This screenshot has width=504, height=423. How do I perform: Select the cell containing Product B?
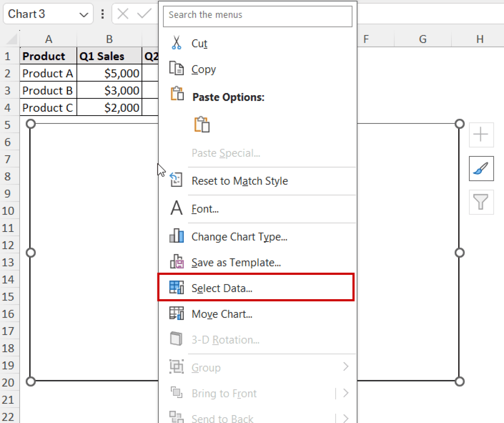point(48,90)
